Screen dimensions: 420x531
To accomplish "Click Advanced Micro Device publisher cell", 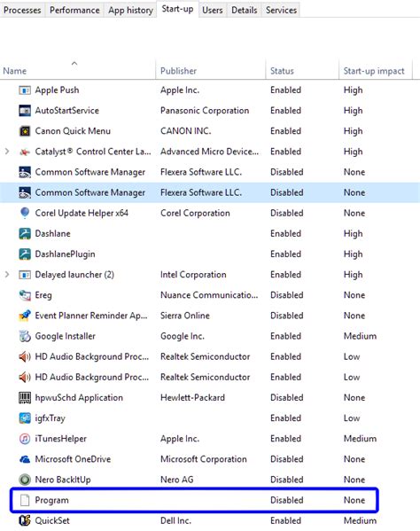I will tap(209, 152).
